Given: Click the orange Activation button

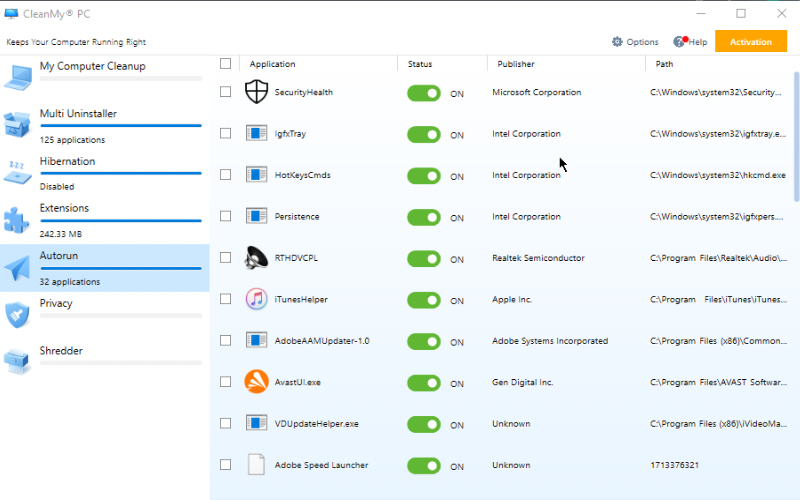Looking at the screenshot, I should pyautogui.click(x=751, y=42).
